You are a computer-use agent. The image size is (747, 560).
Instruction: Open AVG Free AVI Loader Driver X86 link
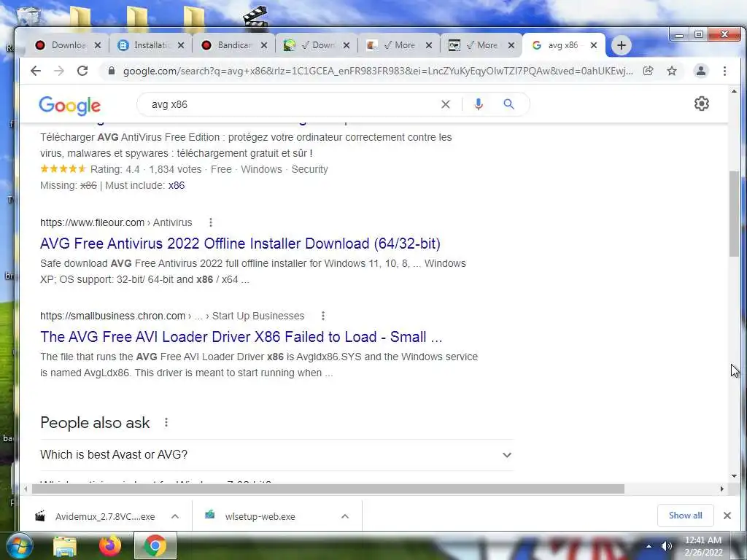241,337
